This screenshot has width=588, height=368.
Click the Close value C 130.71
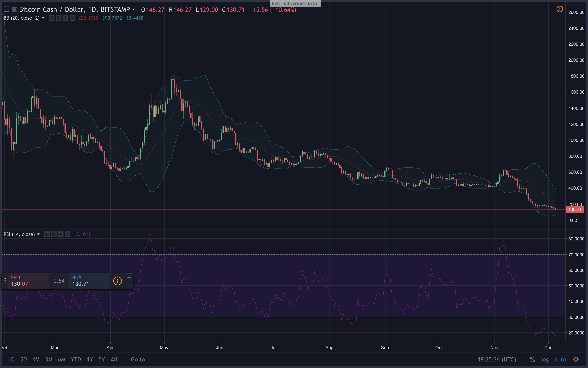point(233,10)
